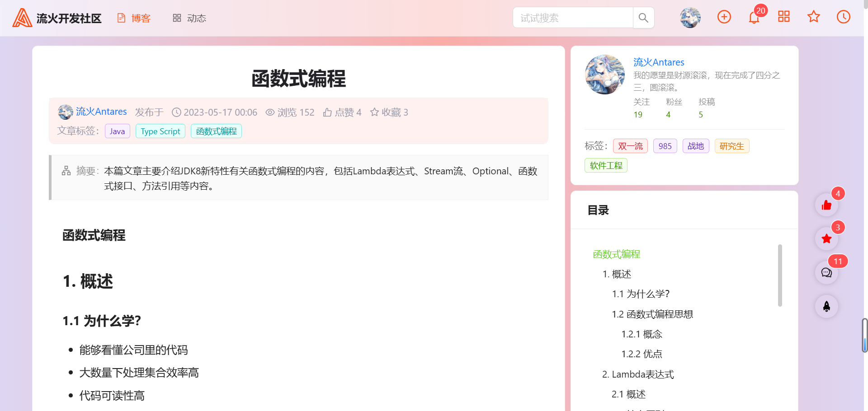Open comments via floating chat bubble button

826,273
